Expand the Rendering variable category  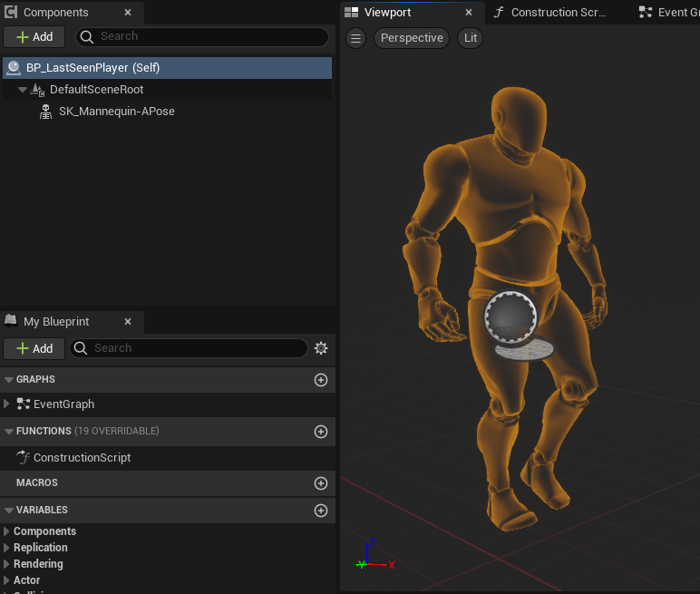tap(6, 564)
